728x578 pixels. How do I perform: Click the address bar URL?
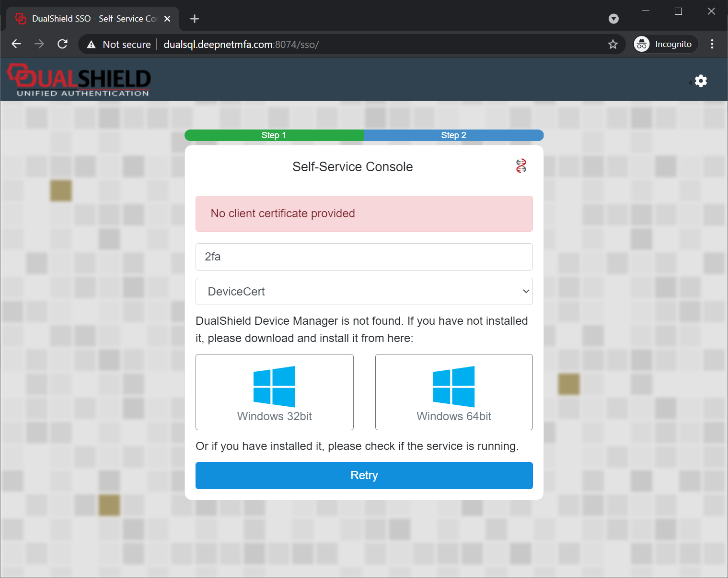coord(241,45)
